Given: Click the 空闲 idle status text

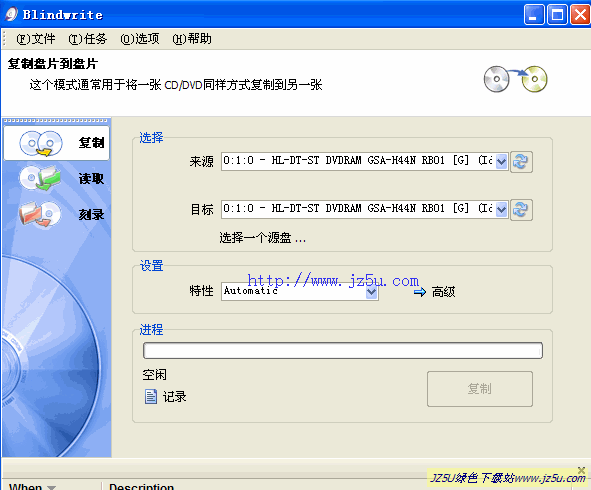Looking at the screenshot, I should (x=155, y=375).
